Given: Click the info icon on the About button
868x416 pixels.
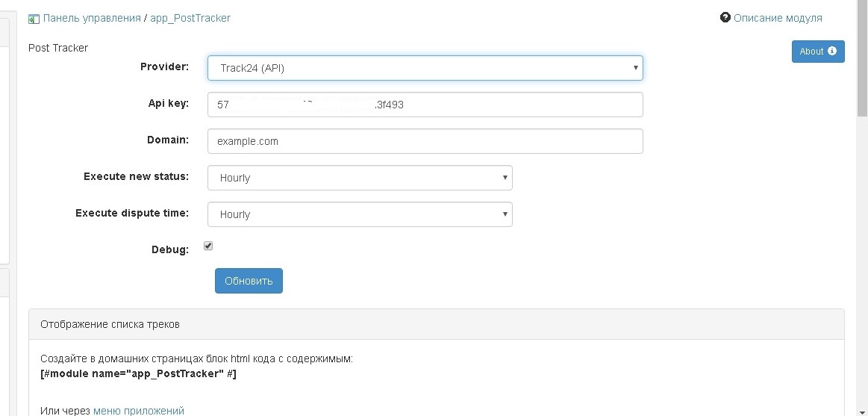Looking at the screenshot, I should [x=831, y=51].
